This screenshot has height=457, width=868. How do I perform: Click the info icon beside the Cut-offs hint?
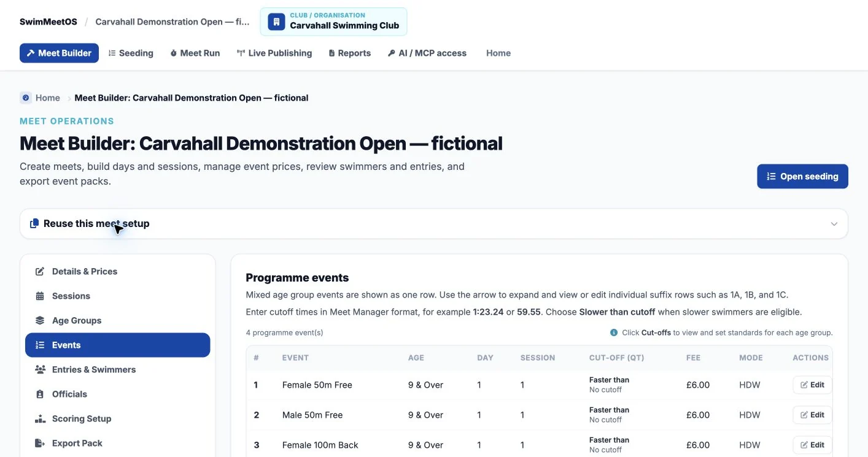coord(614,332)
